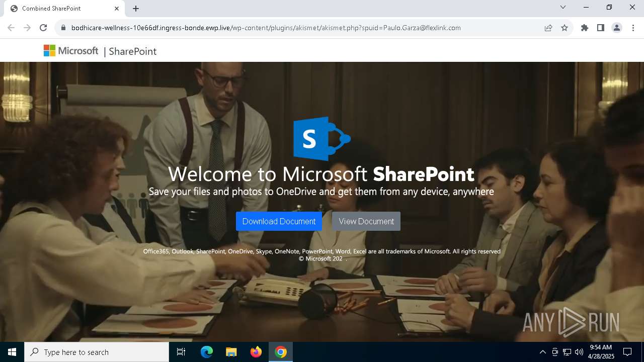Image resolution: width=644 pixels, height=362 pixels.
Task: Click the network tray icon
Action: 567,352
